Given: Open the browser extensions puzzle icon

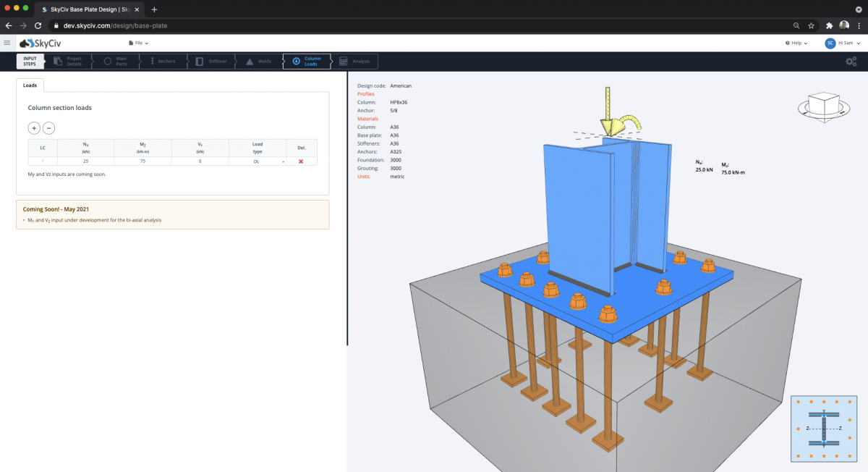Looking at the screenshot, I should click(x=829, y=25).
